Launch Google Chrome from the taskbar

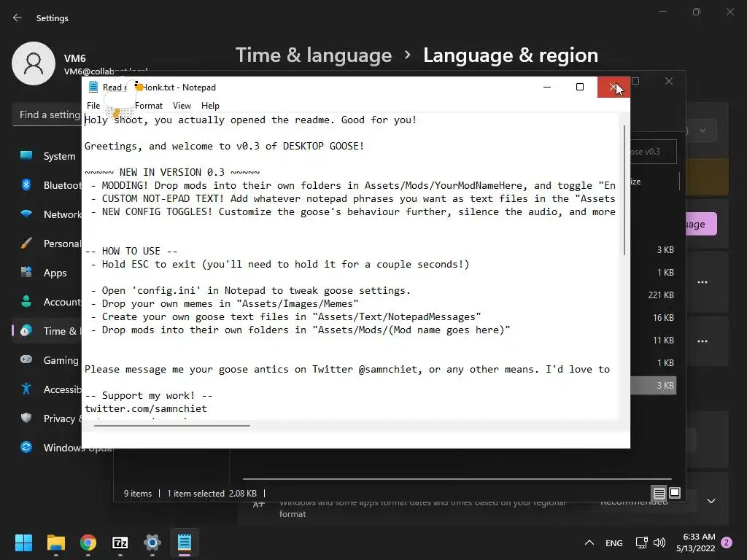pyautogui.click(x=88, y=542)
